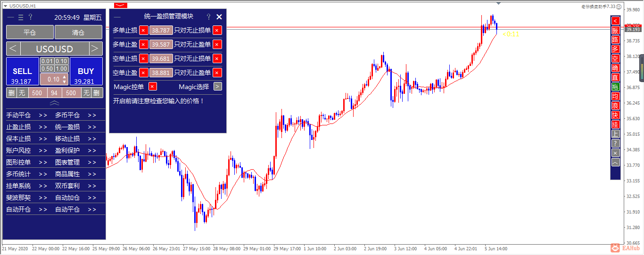
Task: Toggle the red × switch beside 空单止损
Action: (x=144, y=59)
